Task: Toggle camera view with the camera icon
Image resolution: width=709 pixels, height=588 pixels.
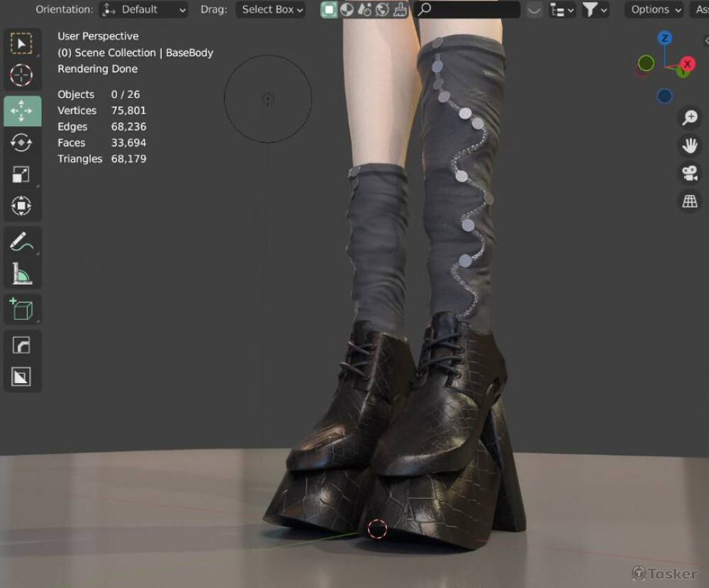Action: tap(689, 173)
